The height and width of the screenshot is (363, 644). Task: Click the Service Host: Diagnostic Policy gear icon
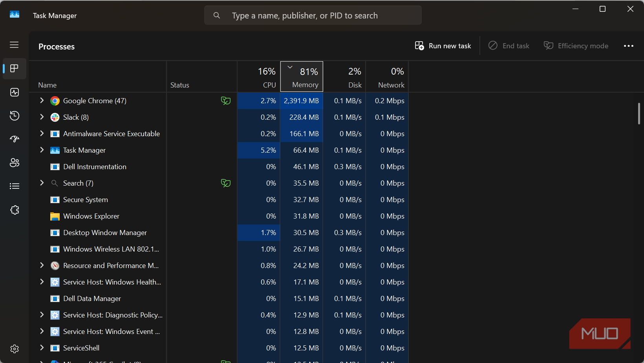(x=55, y=315)
